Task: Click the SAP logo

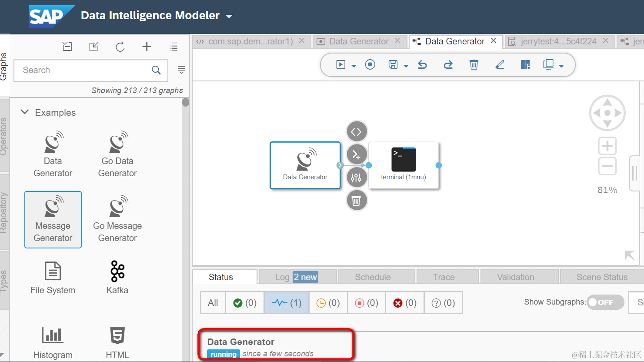Action: pos(52,17)
